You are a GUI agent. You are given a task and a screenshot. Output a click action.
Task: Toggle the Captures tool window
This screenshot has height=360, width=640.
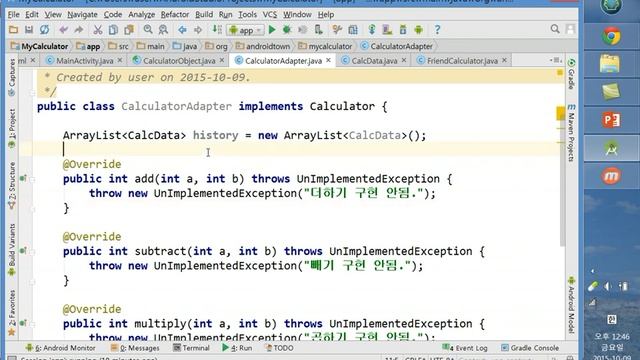(x=12, y=78)
